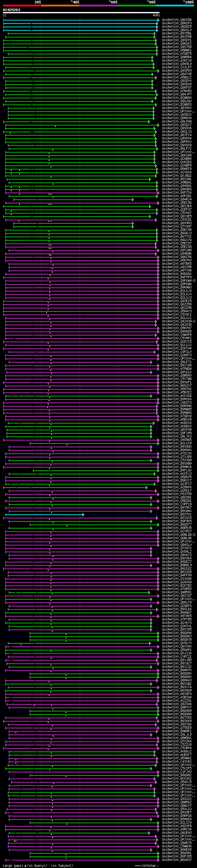
Task: Select the UniRef100_Q6KF87 label
Action: pos(177,88)
